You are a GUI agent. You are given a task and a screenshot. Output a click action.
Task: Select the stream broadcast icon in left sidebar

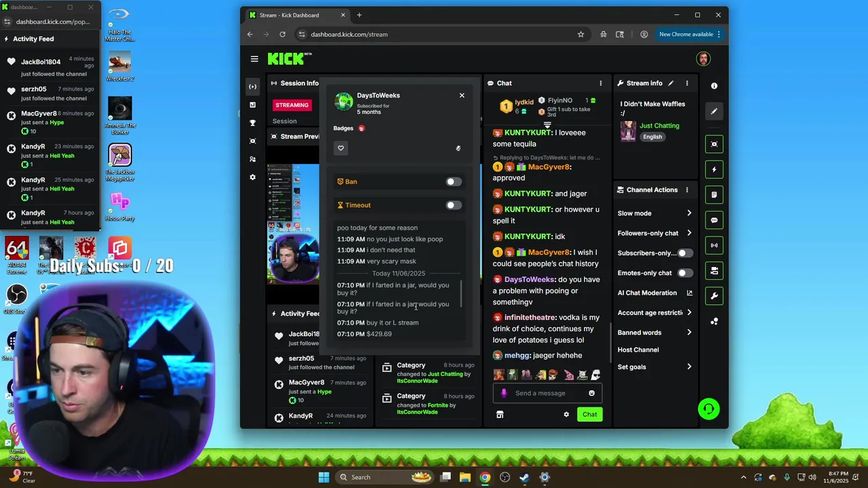coord(253,86)
